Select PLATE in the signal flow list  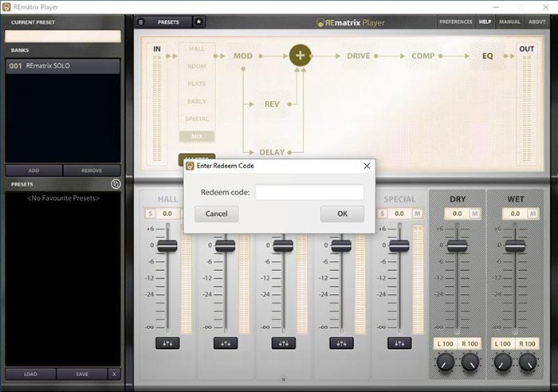pos(197,84)
